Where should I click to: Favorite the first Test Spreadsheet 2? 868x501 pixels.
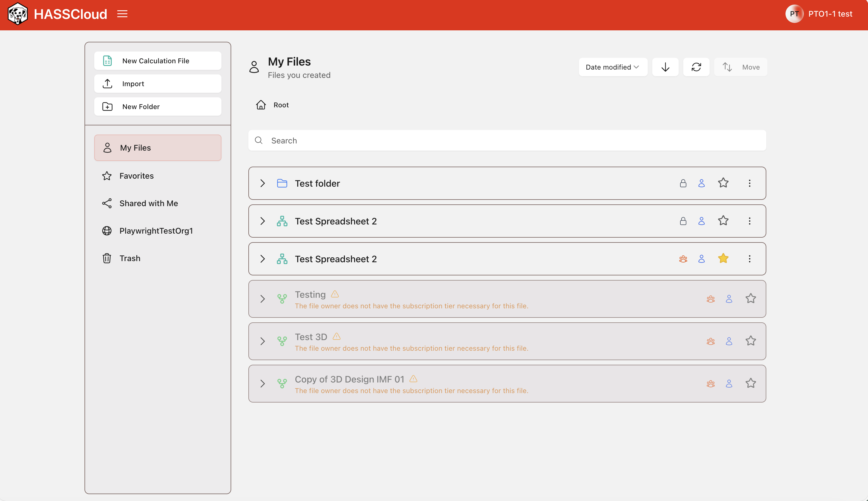[x=723, y=220]
